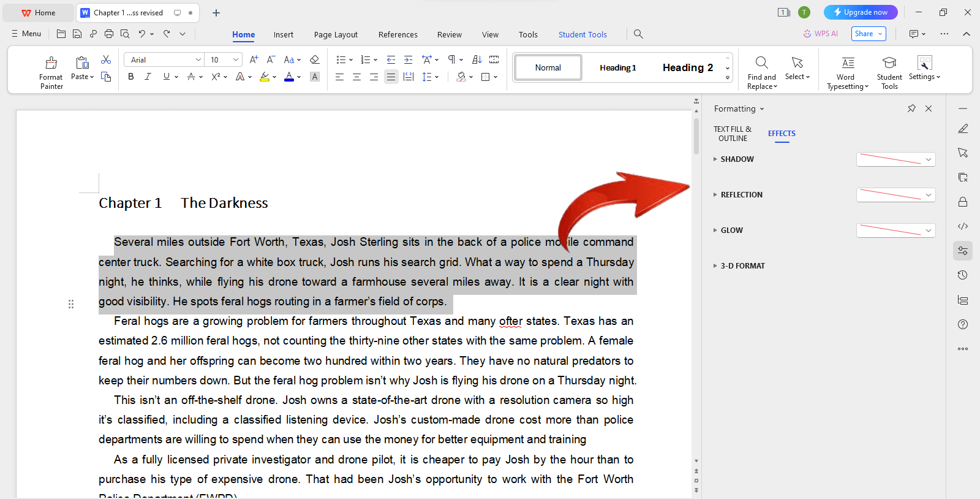This screenshot has height=499, width=980.
Task: Toggle justify paragraph alignment
Action: click(x=391, y=77)
